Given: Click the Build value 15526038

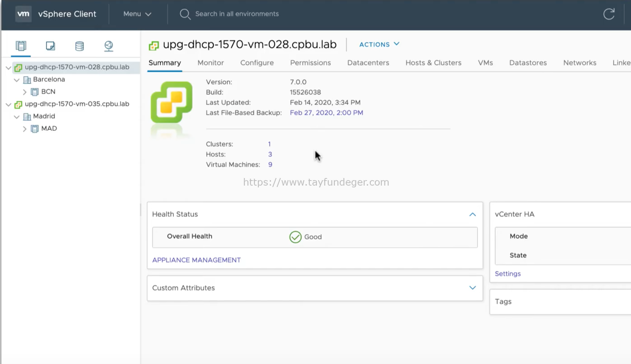Looking at the screenshot, I should [305, 92].
